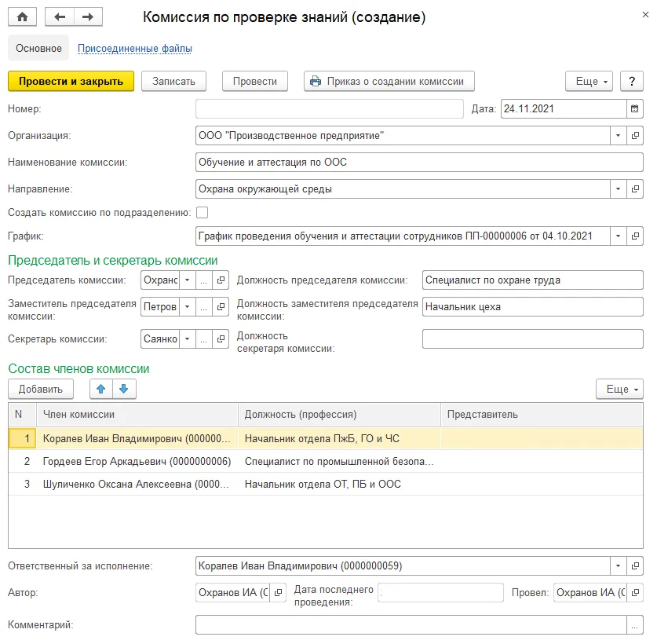
Task: Print Приказ о создании комиссии
Action: (x=389, y=82)
